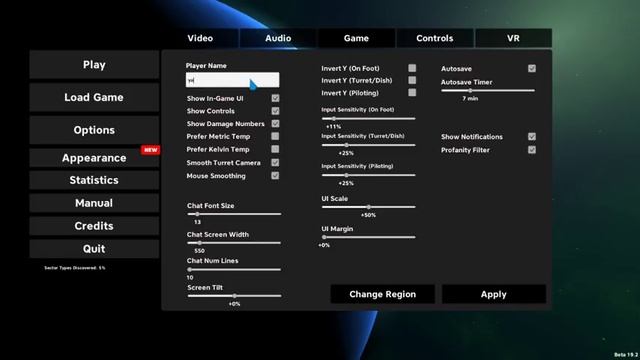
Task: Adjust the Chat Screen Width slider
Action: click(x=234, y=243)
